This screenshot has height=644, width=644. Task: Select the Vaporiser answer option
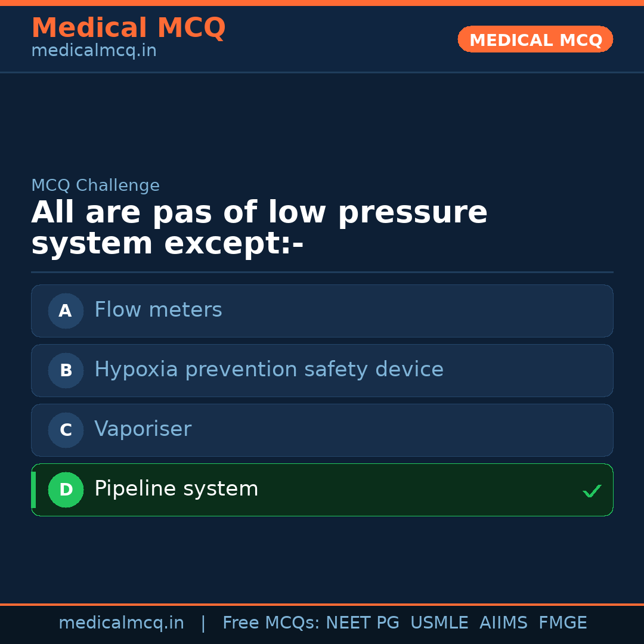(143, 429)
